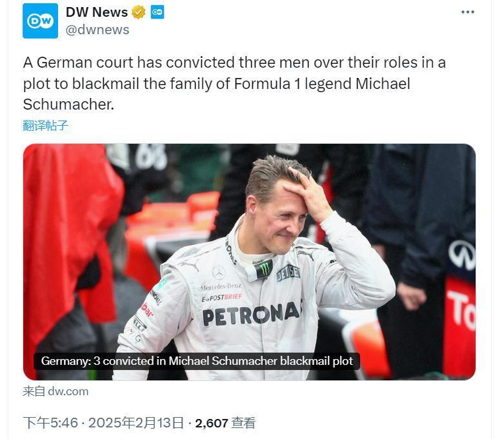Open the 来自 dw.com source link
Screen dimensions: 504x439
(x=55, y=391)
